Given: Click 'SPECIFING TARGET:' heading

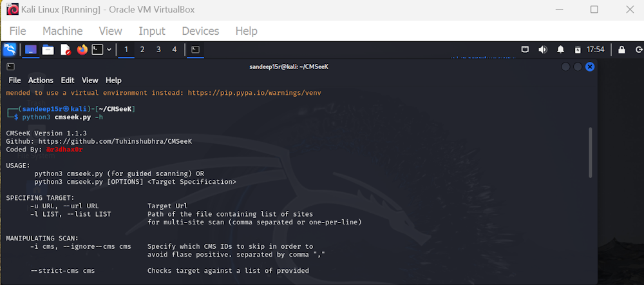Looking at the screenshot, I should (40, 198).
